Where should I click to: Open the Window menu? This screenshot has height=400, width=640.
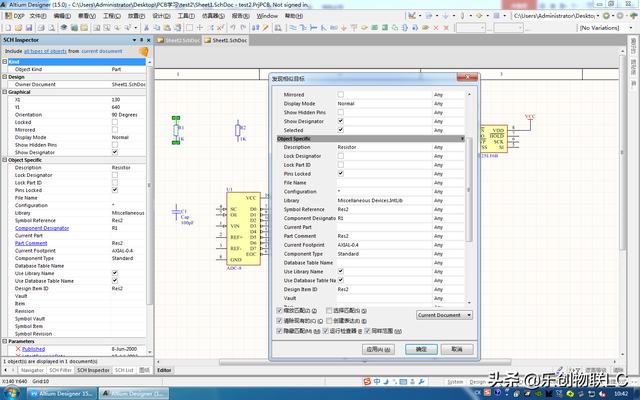pyautogui.click(x=267, y=16)
